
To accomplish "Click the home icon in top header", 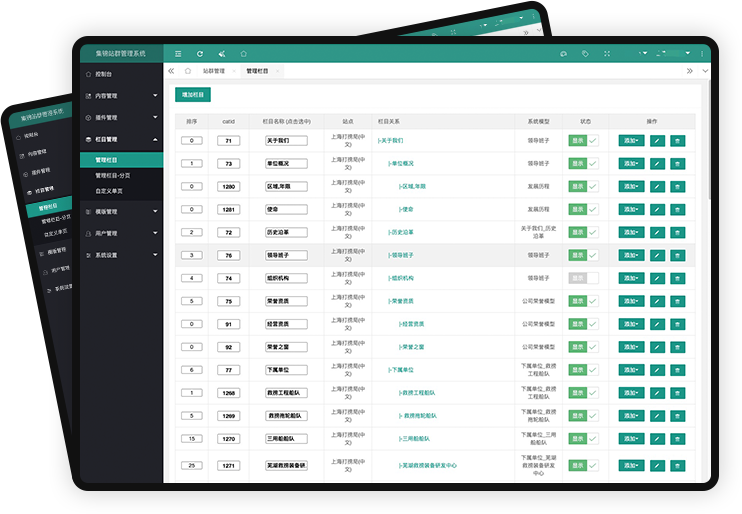I will point(243,53).
